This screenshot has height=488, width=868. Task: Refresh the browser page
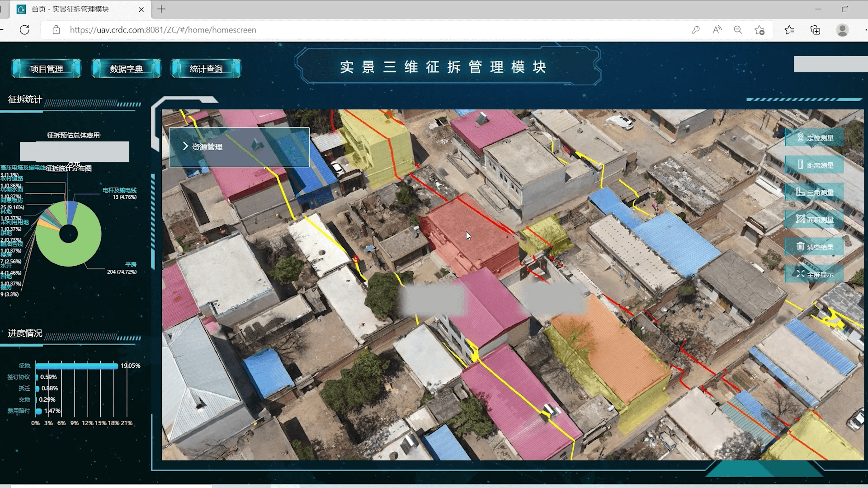(25, 30)
